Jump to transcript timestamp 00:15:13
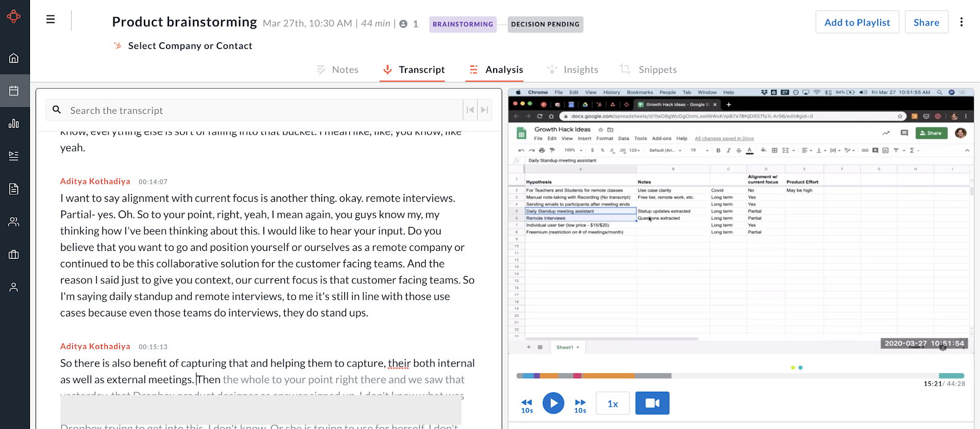The image size is (980, 429). point(153,347)
